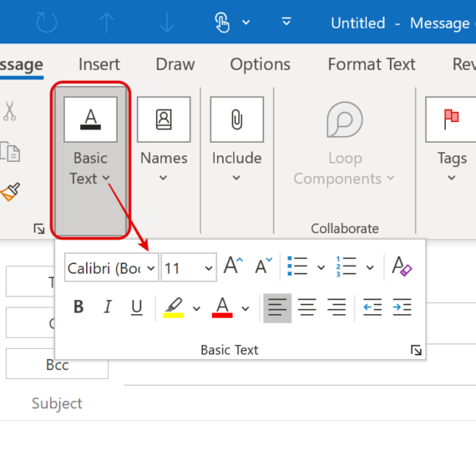Screen dimensions: 476x476
Task: Open the Insert ribbon tab
Action: tap(99, 64)
